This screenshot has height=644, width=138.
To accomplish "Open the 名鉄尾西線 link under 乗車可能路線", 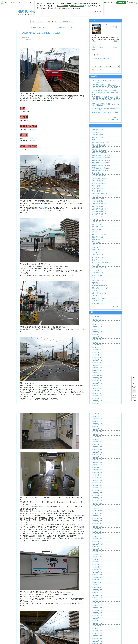I will point(32,130).
